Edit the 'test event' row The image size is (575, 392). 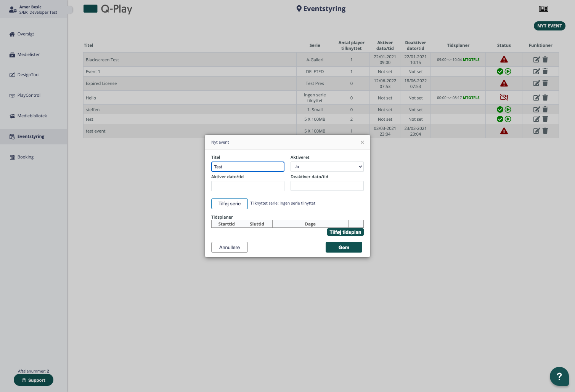[x=536, y=131]
